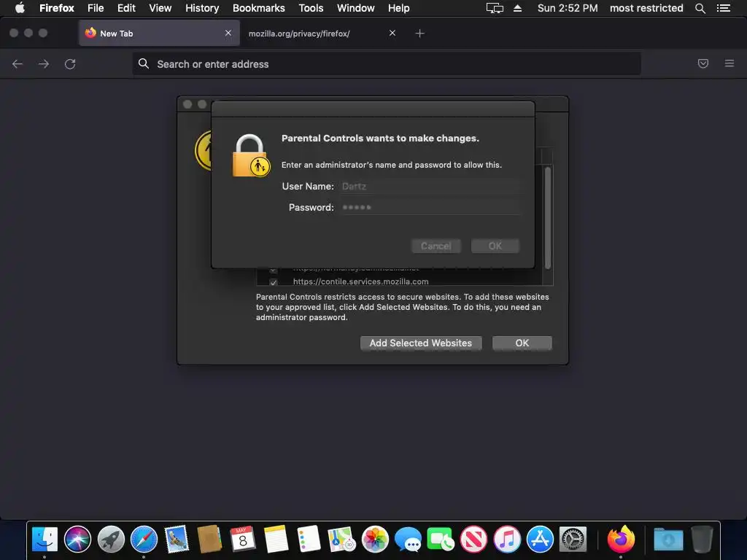Open System Preferences gear in dock
747x560 pixels.
573,539
